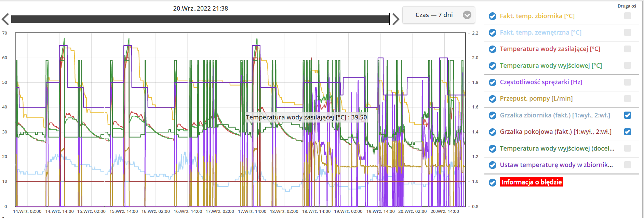Image resolution: width=644 pixels, height=218 pixels.
Task: Toggle Temperatura wody wyjściowej [°C] series visibility
Action: pyautogui.click(x=493, y=66)
